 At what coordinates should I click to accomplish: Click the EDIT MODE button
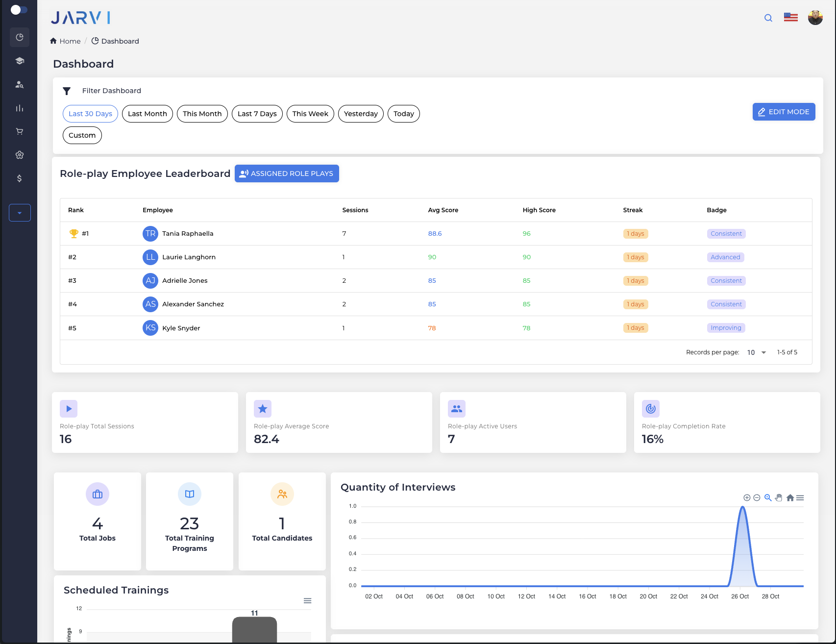tap(784, 112)
